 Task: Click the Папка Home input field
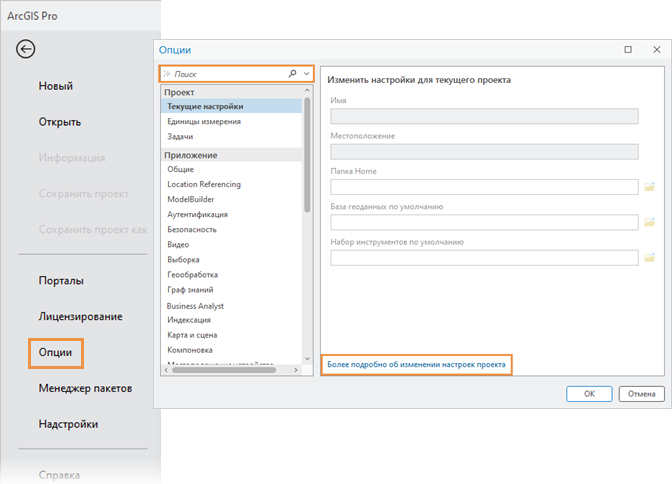(484, 187)
